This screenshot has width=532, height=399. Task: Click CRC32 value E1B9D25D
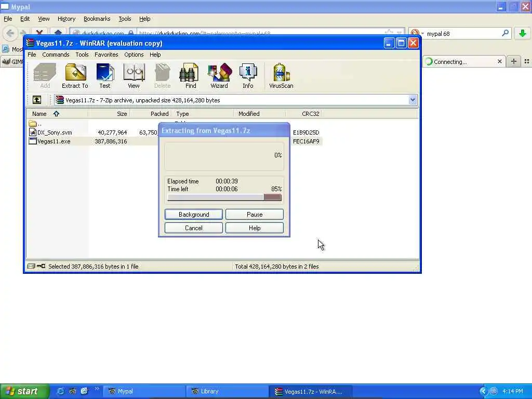pyautogui.click(x=306, y=132)
